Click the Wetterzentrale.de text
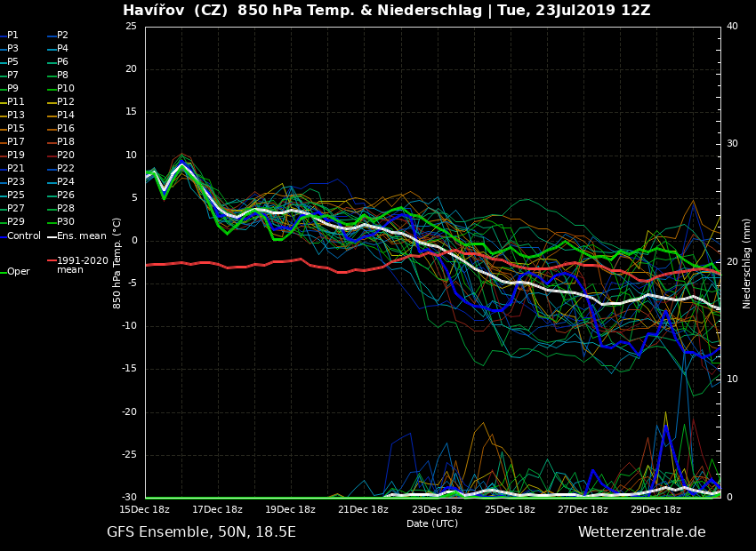This screenshot has width=756, height=551. (x=641, y=532)
